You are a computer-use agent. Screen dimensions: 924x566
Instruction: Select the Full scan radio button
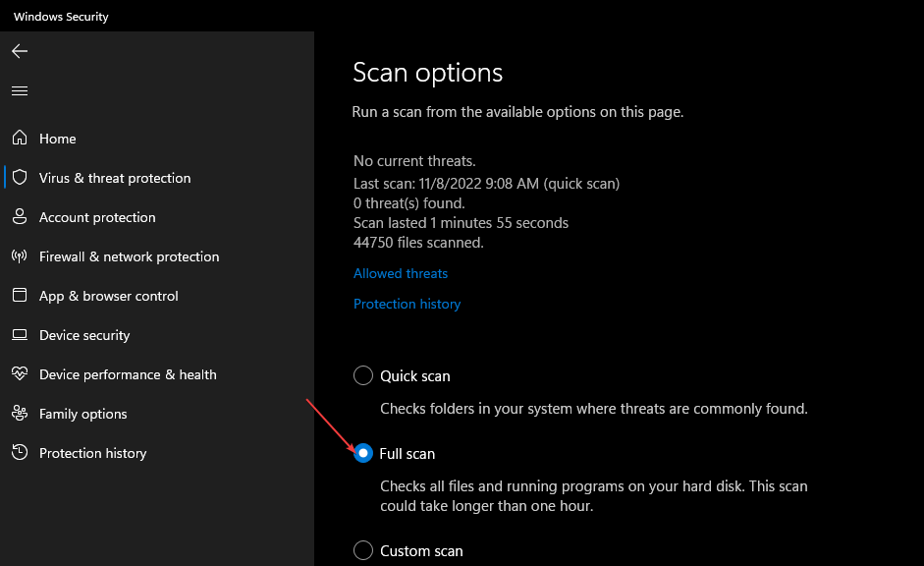tap(363, 453)
